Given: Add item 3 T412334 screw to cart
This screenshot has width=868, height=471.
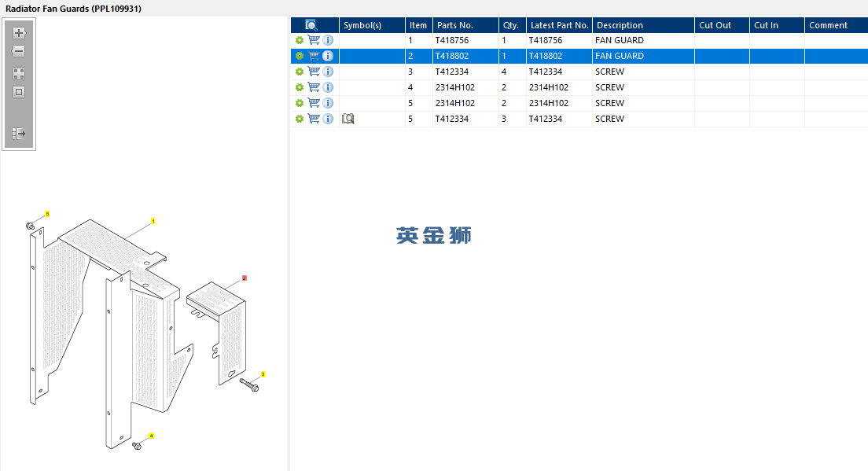Looking at the screenshot, I should [314, 72].
